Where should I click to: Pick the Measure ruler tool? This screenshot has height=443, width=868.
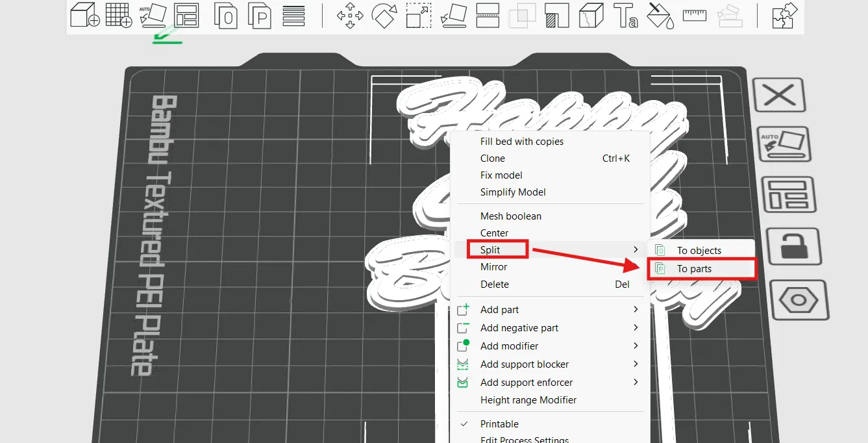click(x=695, y=14)
